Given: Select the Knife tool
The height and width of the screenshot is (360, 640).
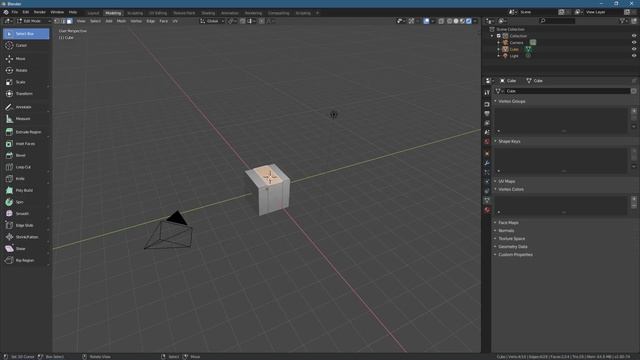Looking at the screenshot, I should click(x=26, y=179).
